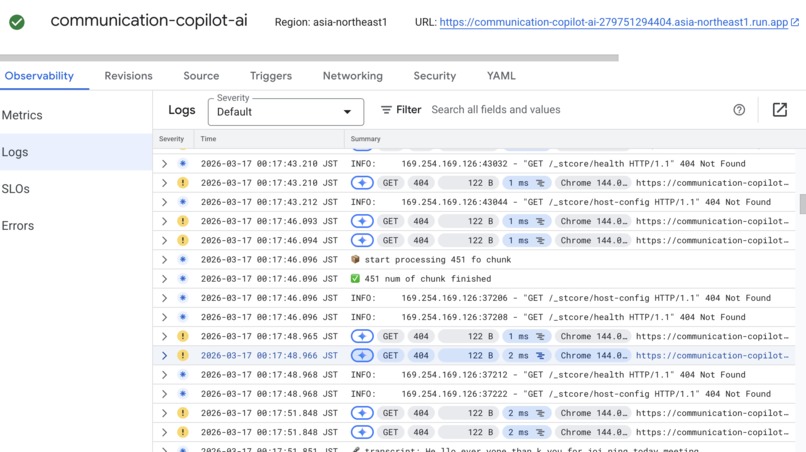Click info icon on 169.254.169.126:37222 row
Screen dimensions: 806x452
pos(182,394)
